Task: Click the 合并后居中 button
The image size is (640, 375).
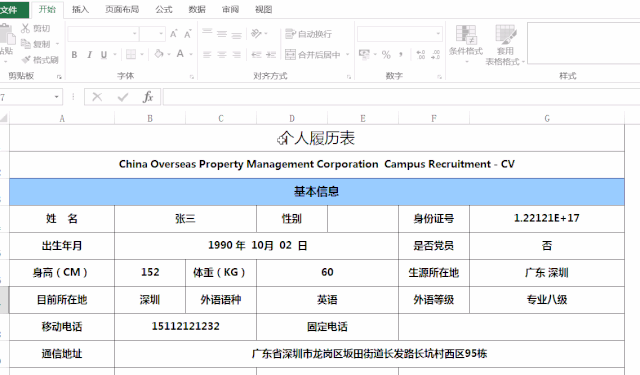Action: [x=313, y=54]
